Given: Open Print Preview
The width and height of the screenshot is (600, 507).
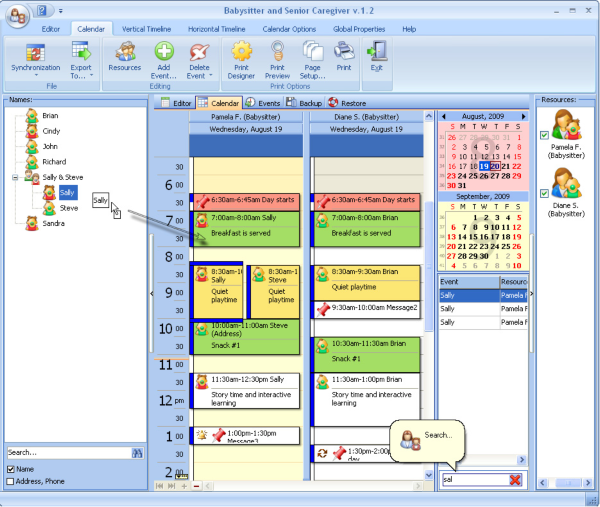Looking at the screenshot, I should click(x=277, y=60).
